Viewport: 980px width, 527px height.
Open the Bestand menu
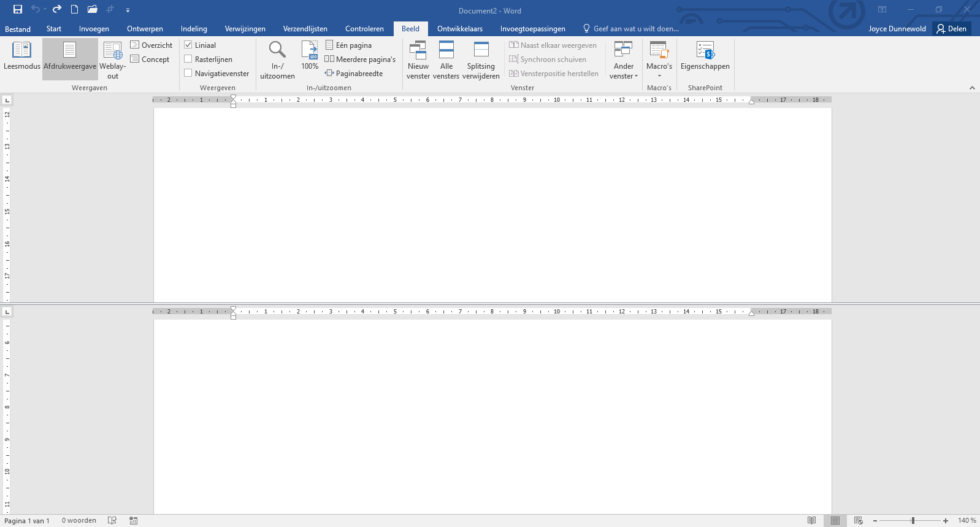(18, 29)
